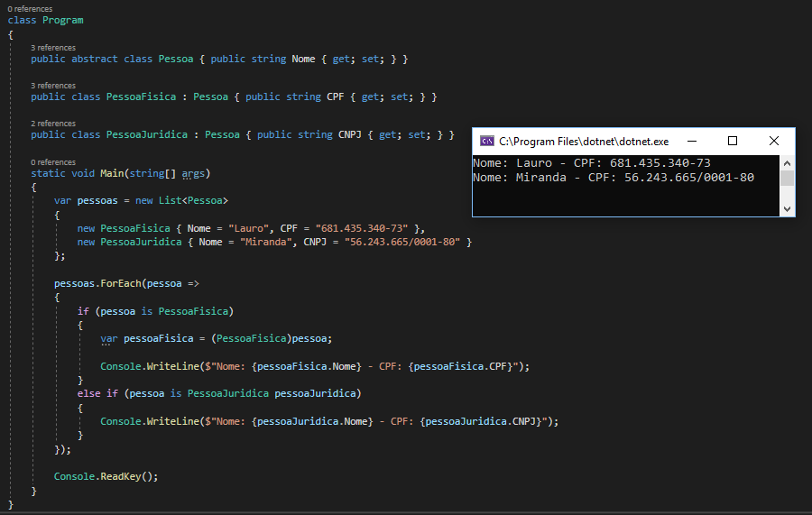Click 'WriteLine' in the pessoaFisica Console line
Image resolution: width=812 pixels, height=515 pixels.
tap(172, 366)
